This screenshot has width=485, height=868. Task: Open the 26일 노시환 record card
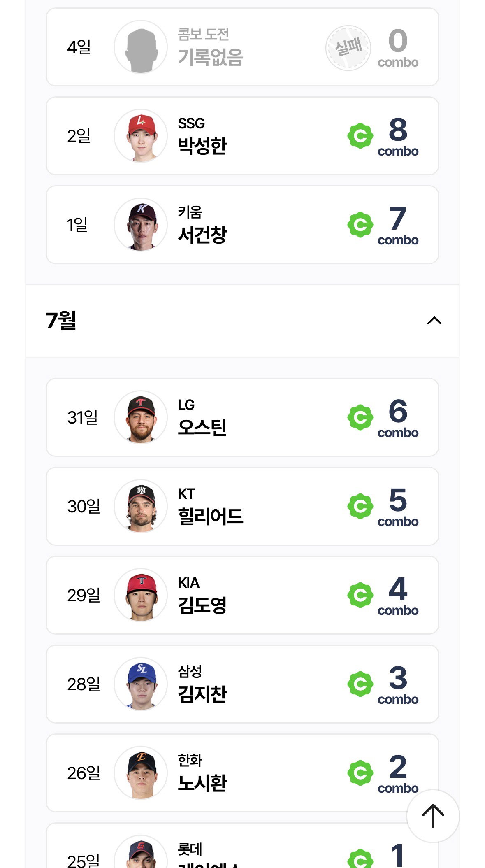[242, 773]
